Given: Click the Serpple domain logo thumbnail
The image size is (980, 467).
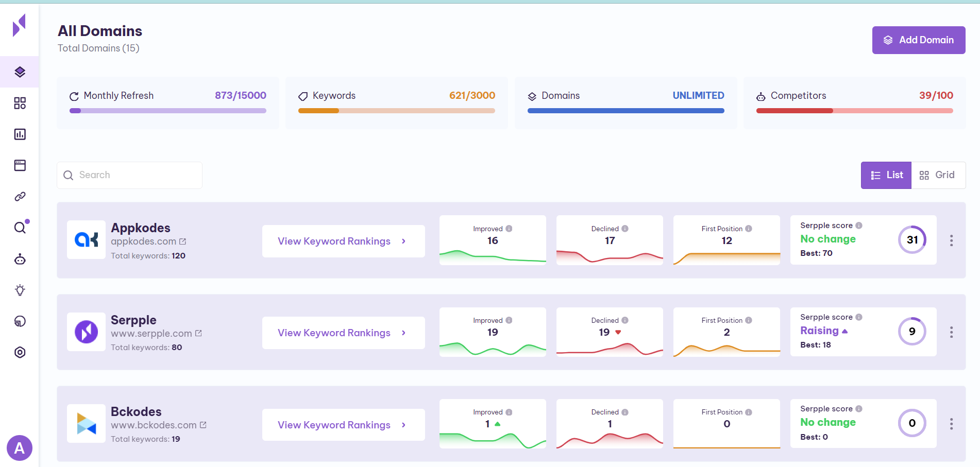Looking at the screenshot, I should [x=86, y=332].
